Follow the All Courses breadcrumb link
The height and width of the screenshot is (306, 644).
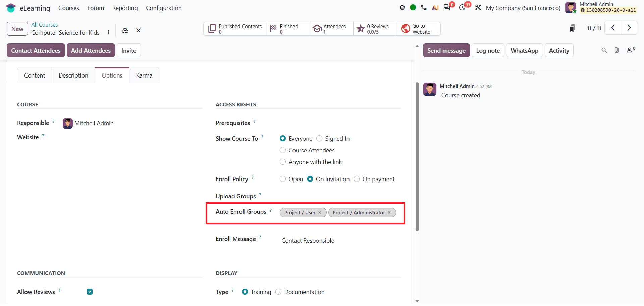44,25
